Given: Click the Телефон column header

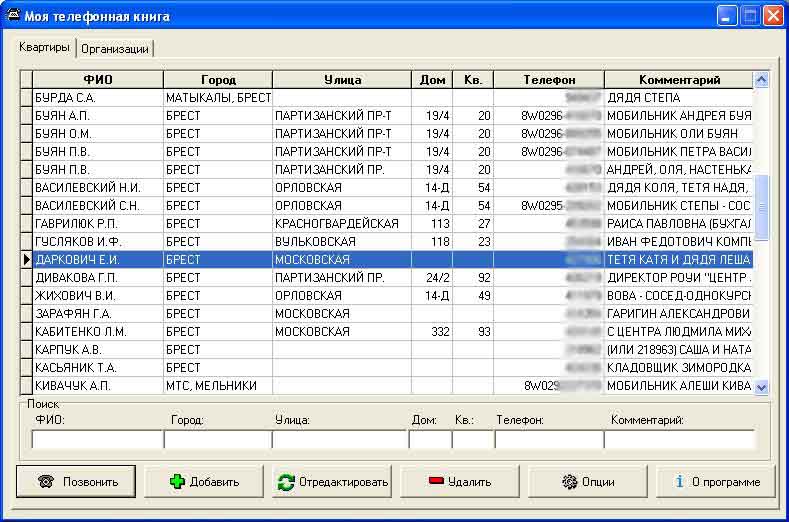Looking at the screenshot, I should (x=548, y=80).
